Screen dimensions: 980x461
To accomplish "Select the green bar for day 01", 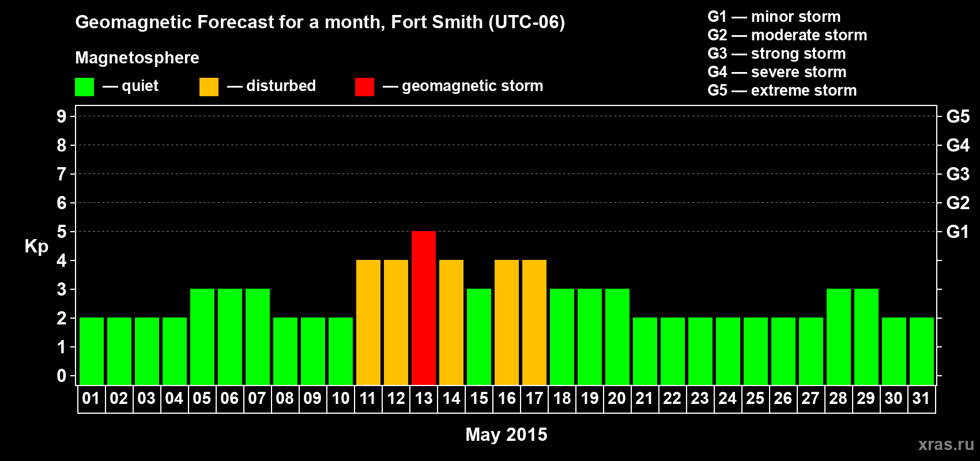I will 92,351.
